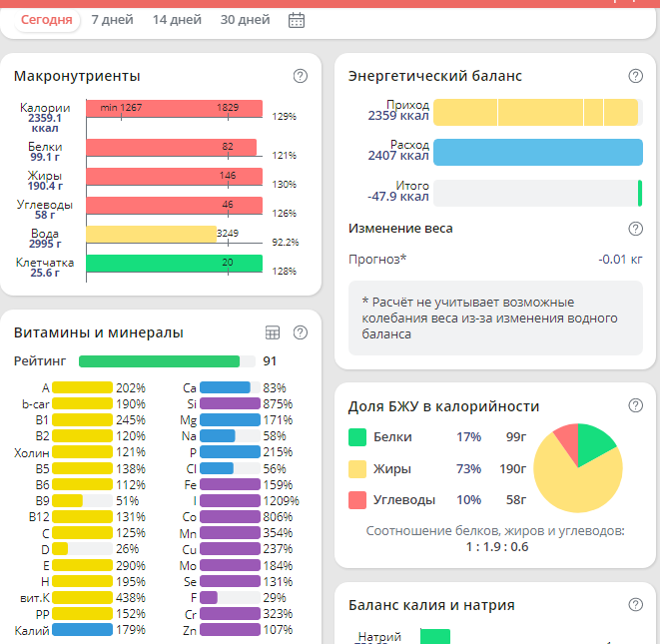Switch to the 30 дней period

245,20
